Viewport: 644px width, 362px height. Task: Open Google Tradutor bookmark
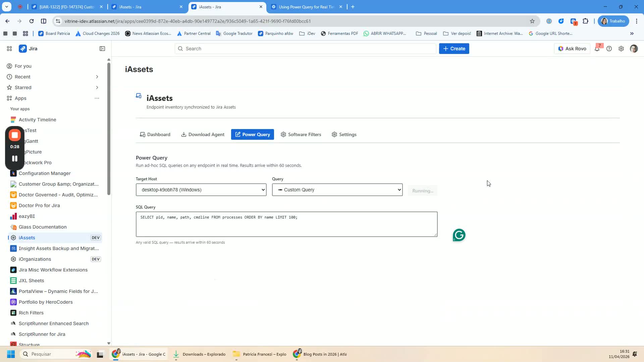click(x=234, y=34)
